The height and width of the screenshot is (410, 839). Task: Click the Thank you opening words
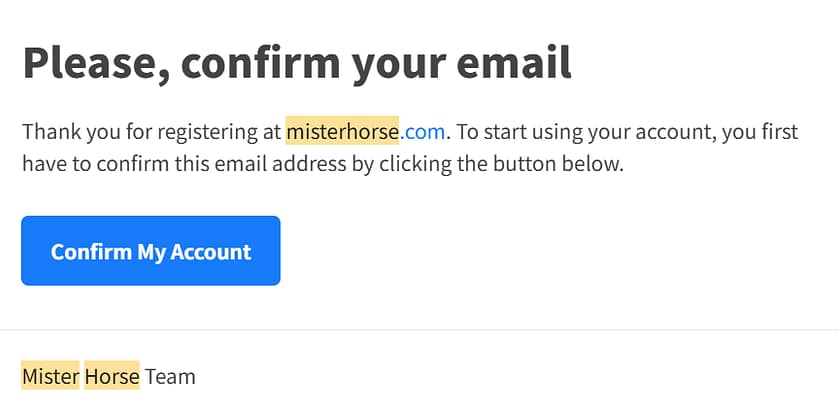(x=62, y=131)
